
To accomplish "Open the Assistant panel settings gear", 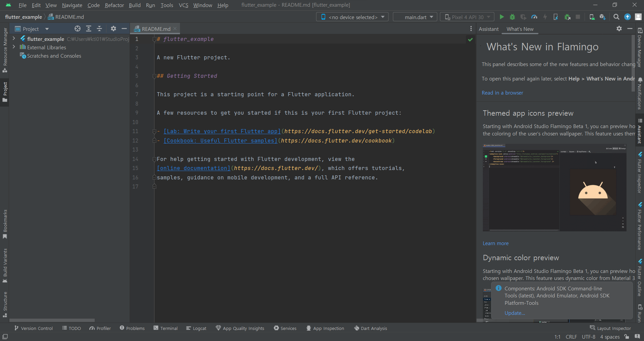I will [619, 29].
